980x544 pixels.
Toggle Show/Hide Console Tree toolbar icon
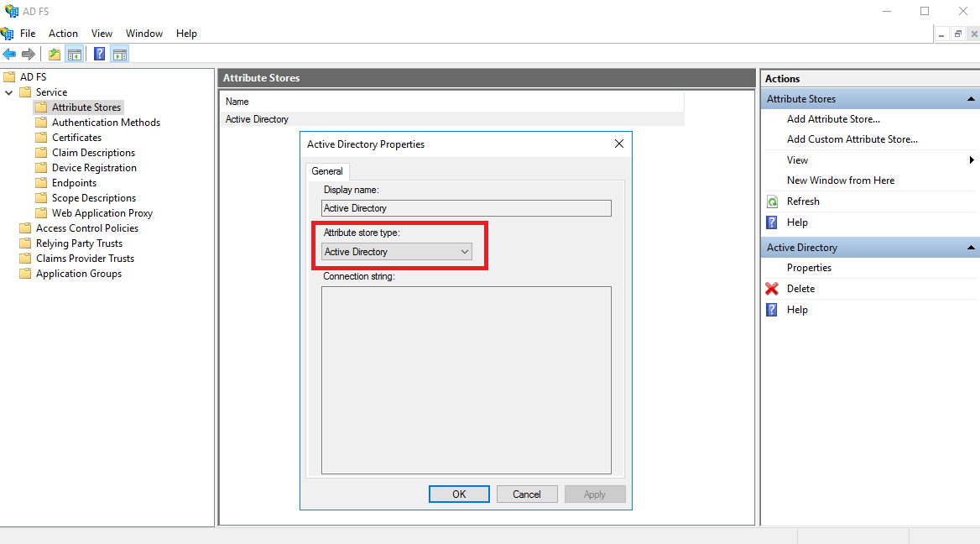pos(75,55)
